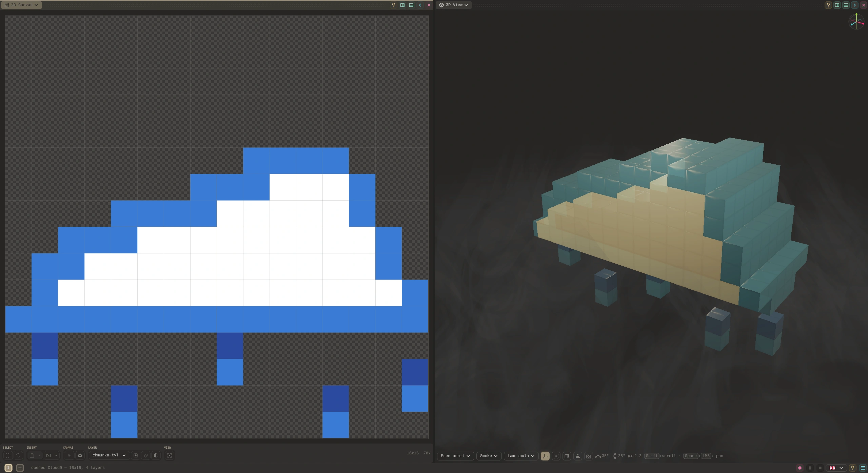Click the insert image icon
The width and height of the screenshot is (868, 473).
(48, 455)
